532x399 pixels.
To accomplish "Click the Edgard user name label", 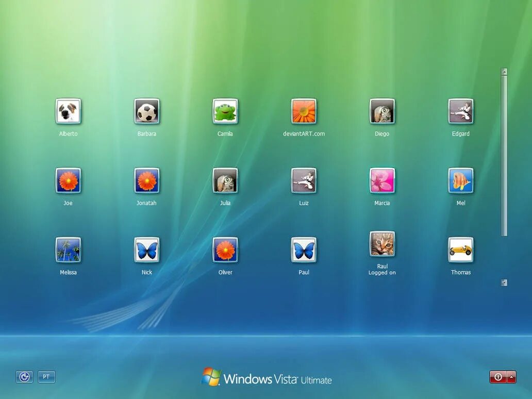I will [461, 134].
